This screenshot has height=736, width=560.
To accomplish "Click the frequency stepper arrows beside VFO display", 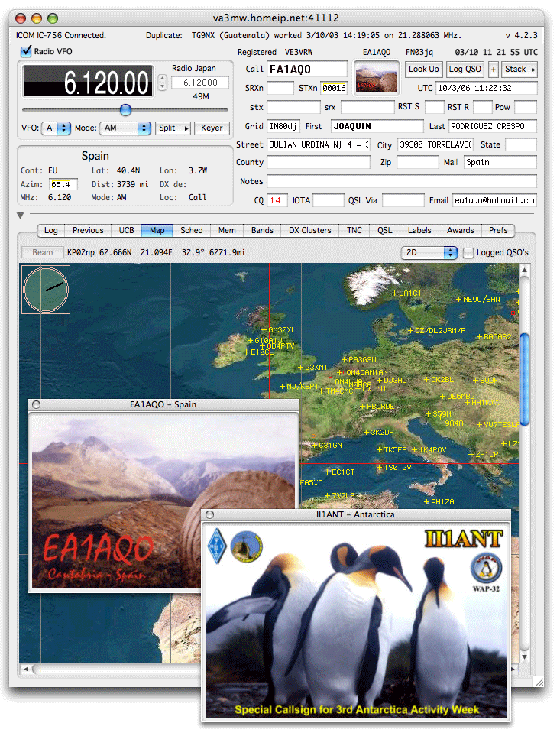I will pyautogui.click(x=161, y=82).
